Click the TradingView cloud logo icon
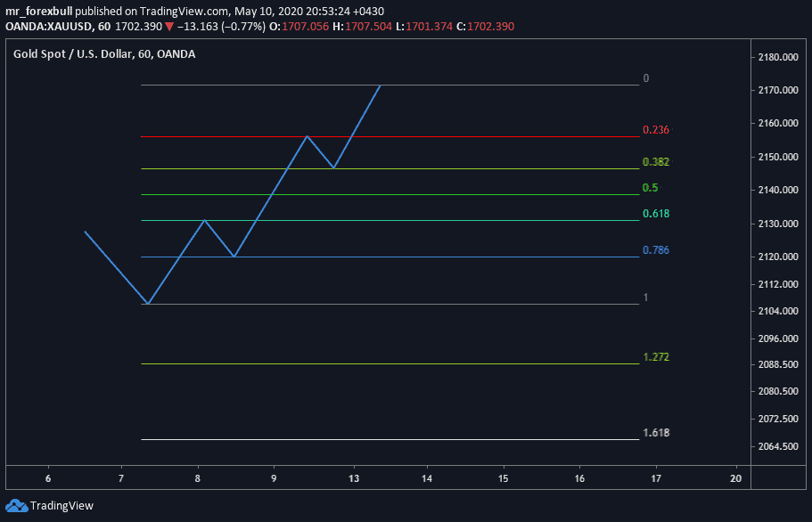Screen dimensions: 812x522 17,506
